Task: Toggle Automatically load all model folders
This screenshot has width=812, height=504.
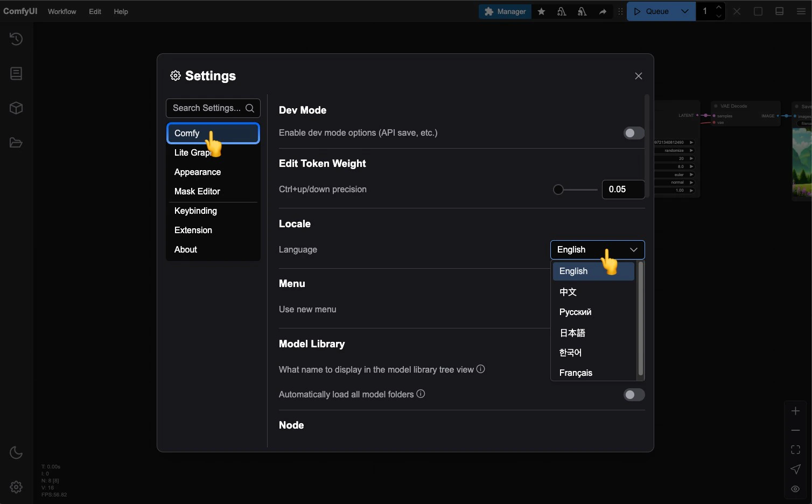Action: 634,394
